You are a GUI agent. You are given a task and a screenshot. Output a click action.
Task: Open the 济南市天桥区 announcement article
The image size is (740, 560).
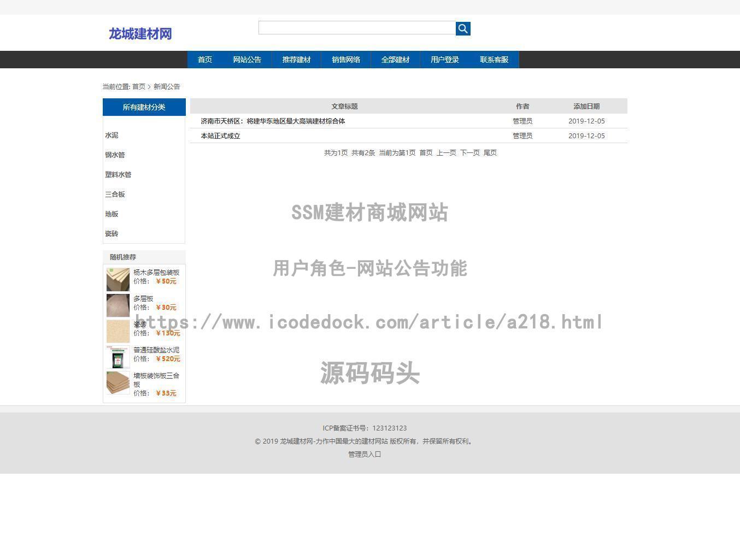coord(273,121)
